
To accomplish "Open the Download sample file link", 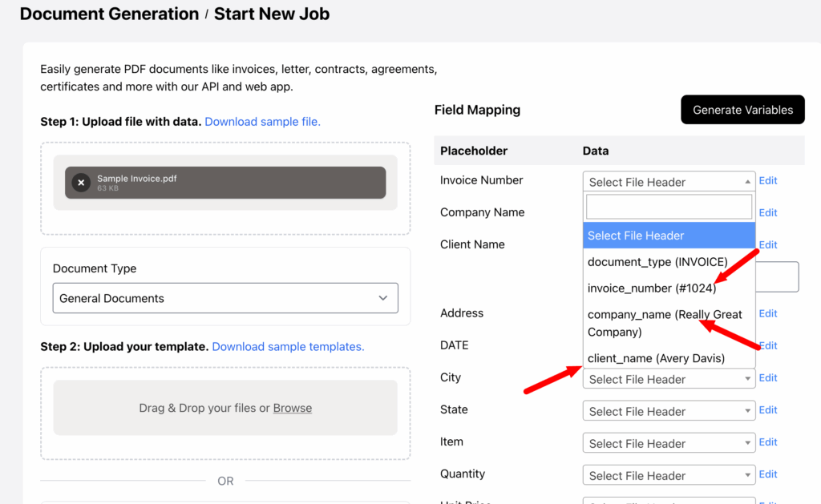I will pos(262,122).
